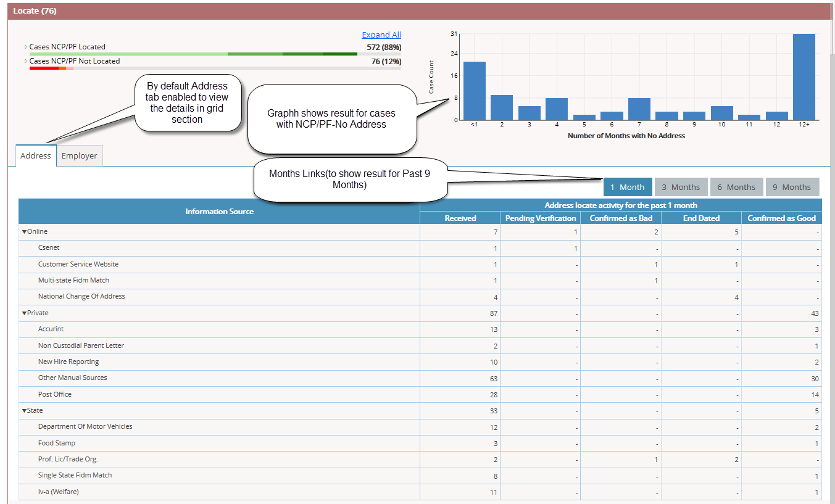Select the Address tab
The width and height of the screenshot is (835, 504).
click(36, 155)
